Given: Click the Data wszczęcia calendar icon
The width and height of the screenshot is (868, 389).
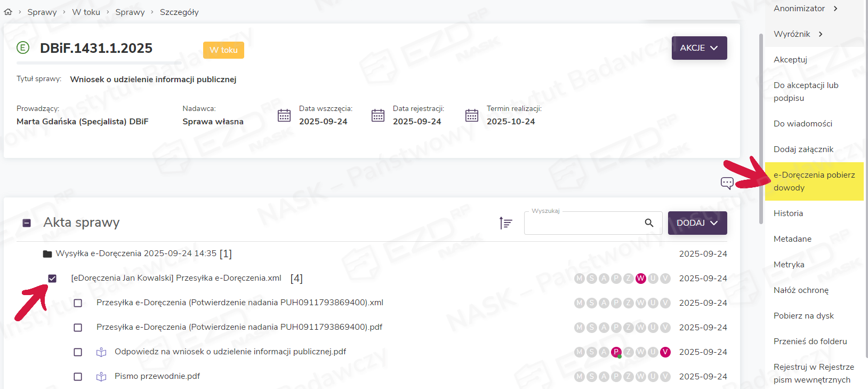Looking at the screenshot, I should [x=284, y=115].
